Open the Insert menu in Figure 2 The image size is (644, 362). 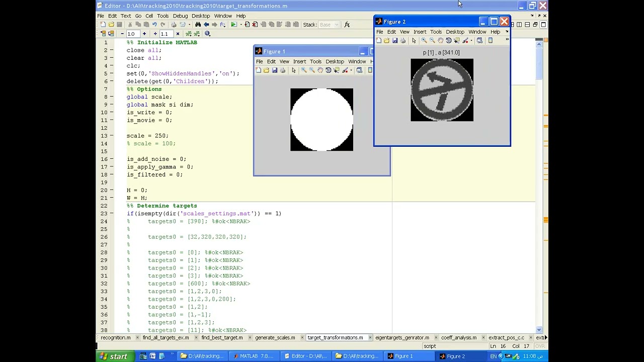pos(420,32)
